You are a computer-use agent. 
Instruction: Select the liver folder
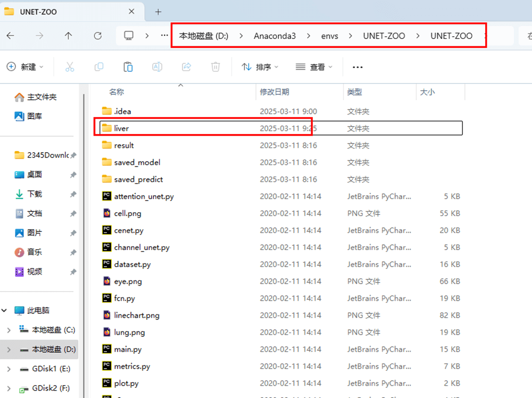click(x=121, y=128)
